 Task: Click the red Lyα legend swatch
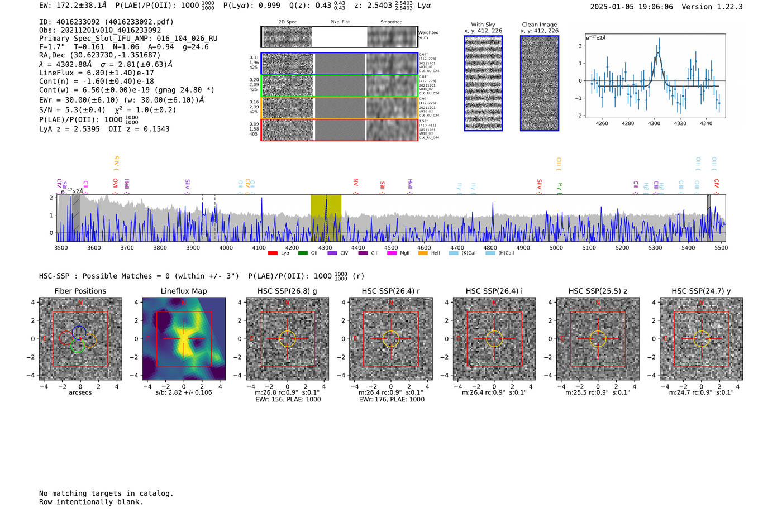pos(273,253)
